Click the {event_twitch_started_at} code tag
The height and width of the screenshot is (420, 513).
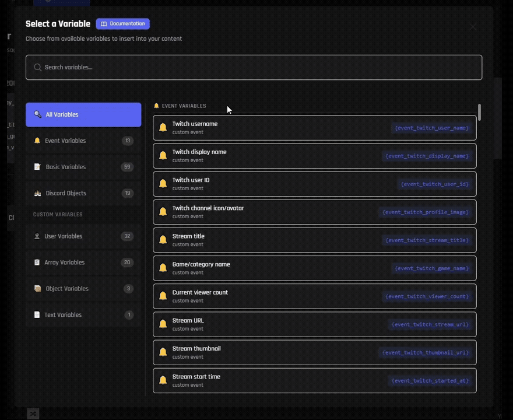click(x=430, y=381)
